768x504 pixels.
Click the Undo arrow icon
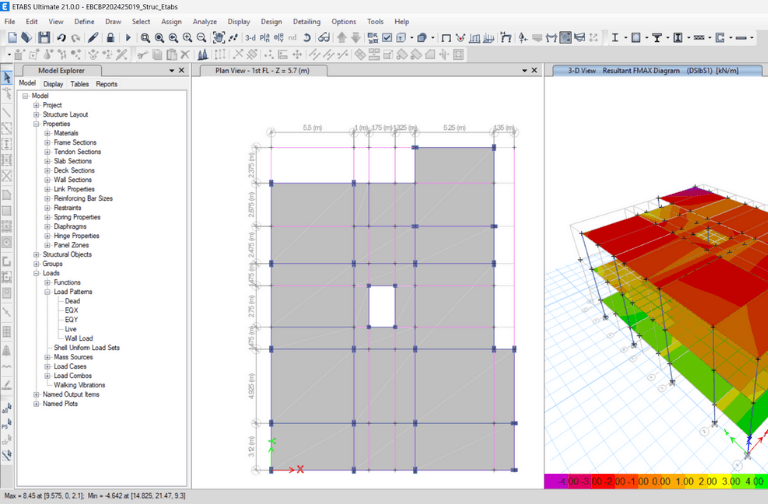point(62,38)
